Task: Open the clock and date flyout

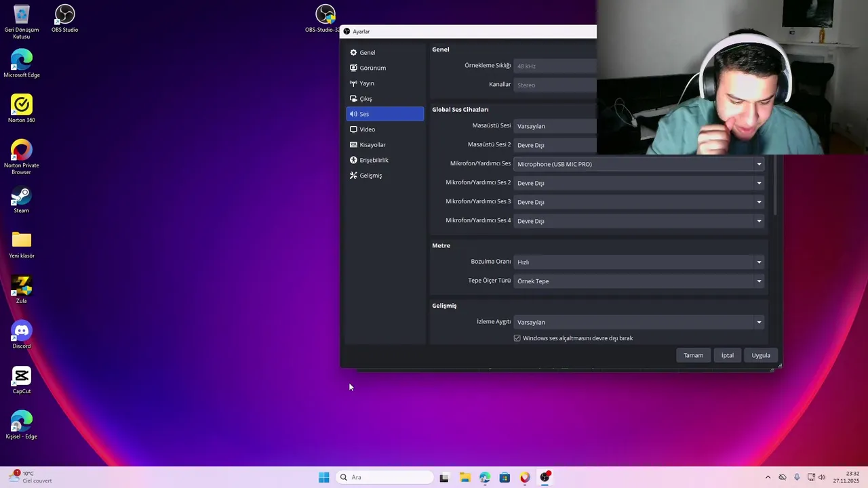Action: click(847, 477)
